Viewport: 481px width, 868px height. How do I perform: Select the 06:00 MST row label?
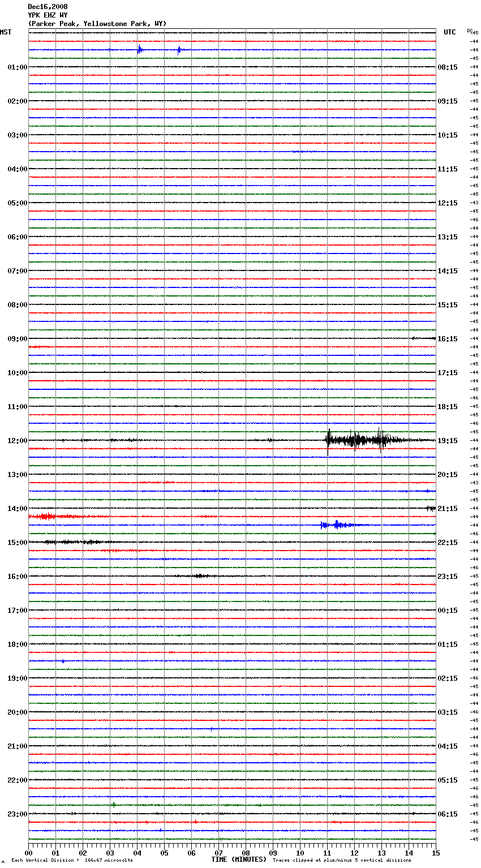(18, 237)
